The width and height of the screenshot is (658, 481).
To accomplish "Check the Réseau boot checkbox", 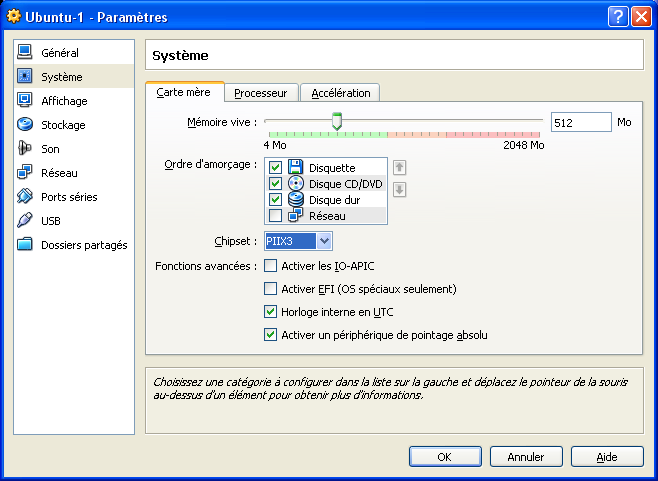I will click(275, 215).
